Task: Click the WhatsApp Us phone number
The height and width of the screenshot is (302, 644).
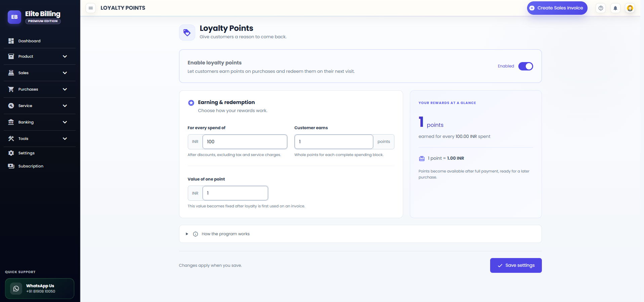Action: pos(41,291)
